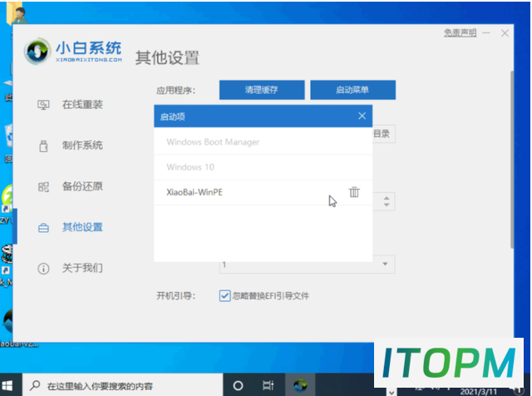Open the 制作系统 sidebar section
532x396 pixels.
(x=82, y=146)
